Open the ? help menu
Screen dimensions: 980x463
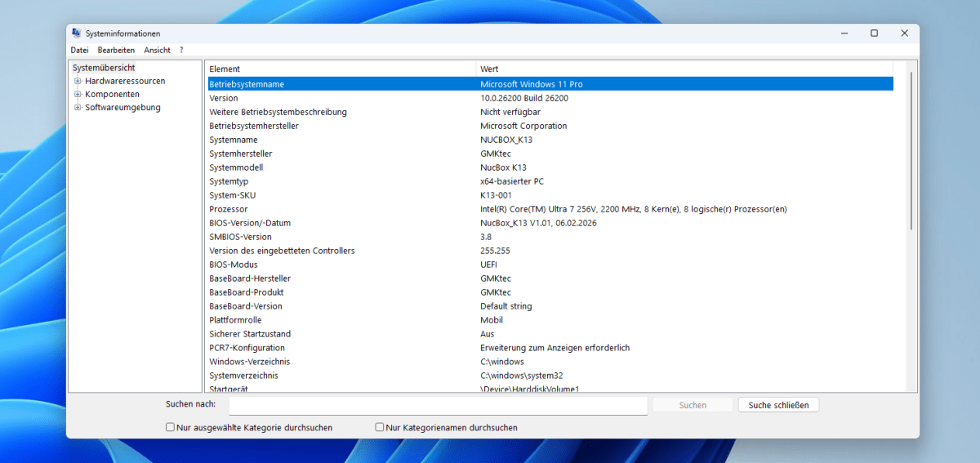tap(181, 50)
